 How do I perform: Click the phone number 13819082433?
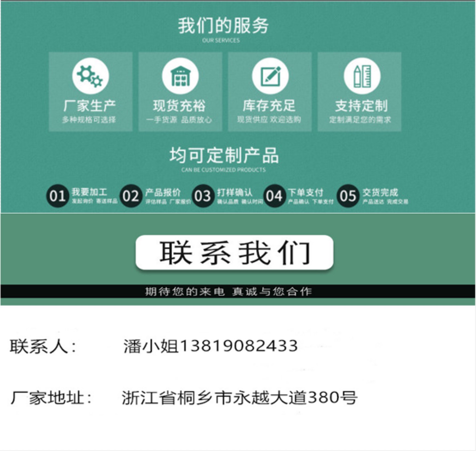coord(238,346)
